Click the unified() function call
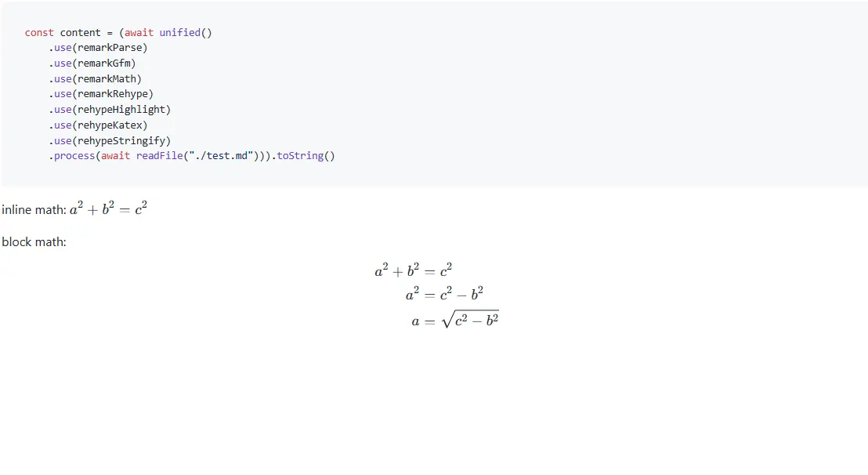868x475 pixels. (x=186, y=33)
